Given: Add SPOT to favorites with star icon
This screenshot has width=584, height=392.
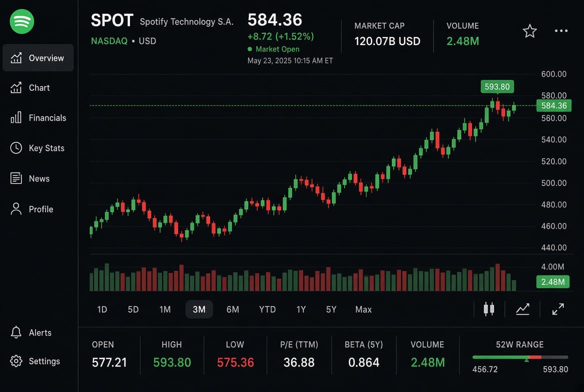Looking at the screenshot, I should tap(529, 31).
